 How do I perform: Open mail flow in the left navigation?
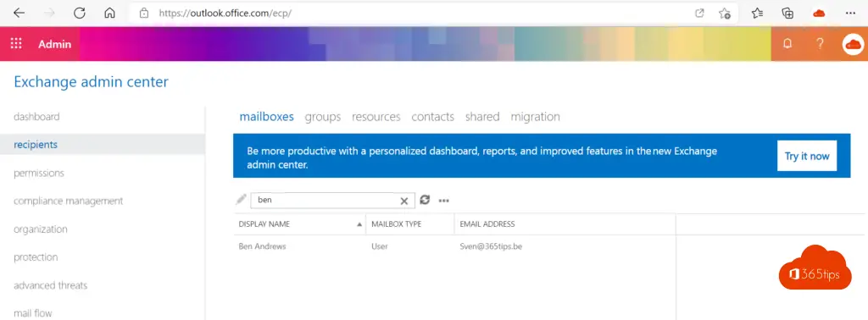click(33, 313)
